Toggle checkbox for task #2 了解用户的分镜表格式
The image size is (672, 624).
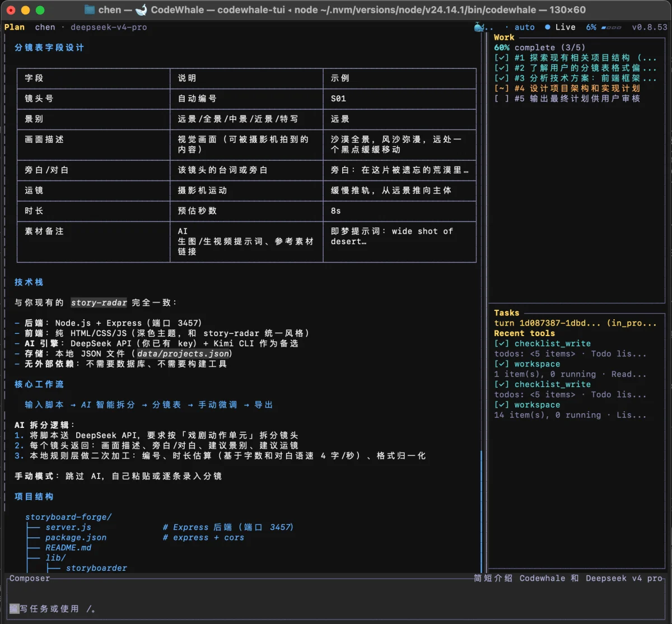pos(502,68)
